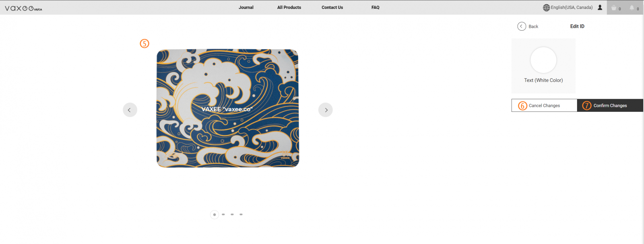The width and height of the screenshot is (644, 244).
Task: Select the first carousel dot
Action: 215,215
